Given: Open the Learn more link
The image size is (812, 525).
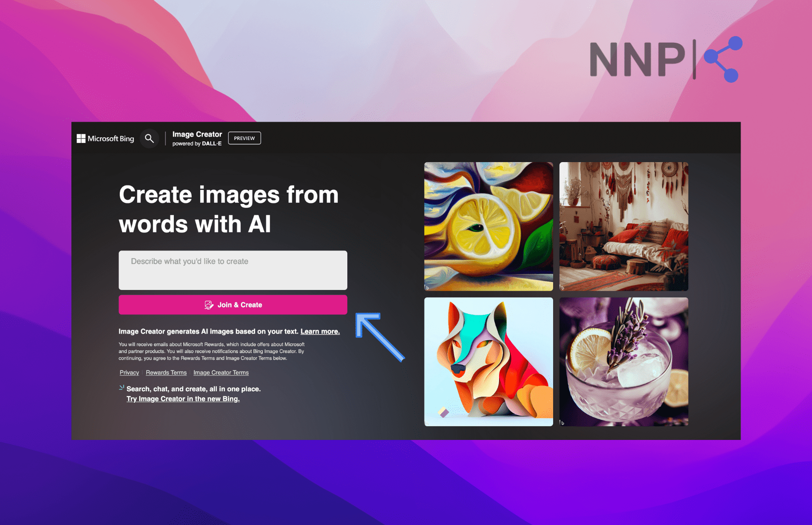Looking at the screenshot, I should coord(320,331).
